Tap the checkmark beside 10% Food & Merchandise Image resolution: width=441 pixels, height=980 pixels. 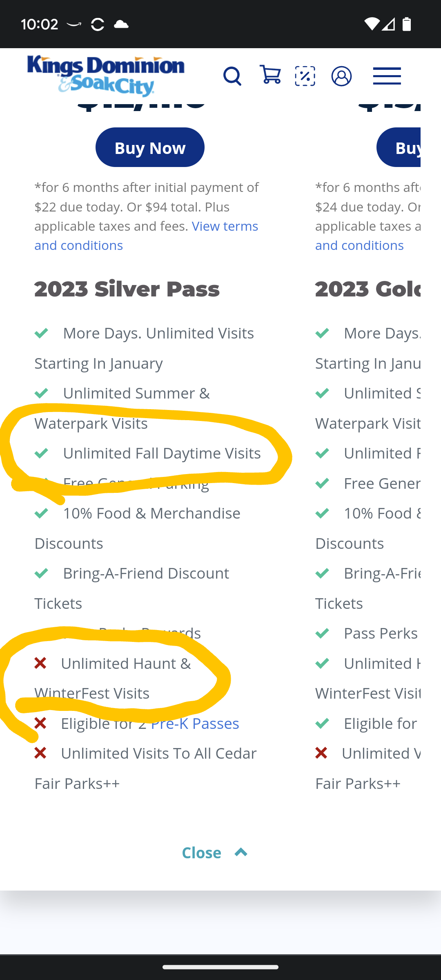(41, 513)
